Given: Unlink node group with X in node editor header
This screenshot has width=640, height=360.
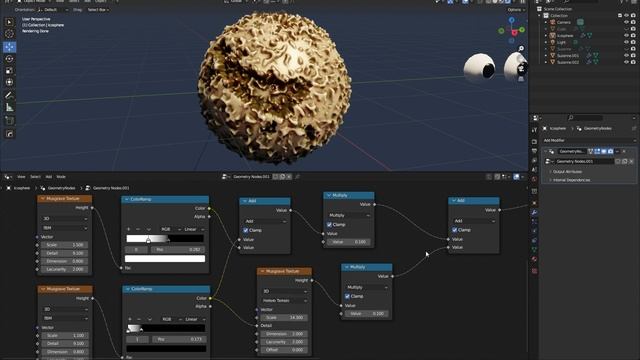Looking at the screenshot, I should point(289,177).
